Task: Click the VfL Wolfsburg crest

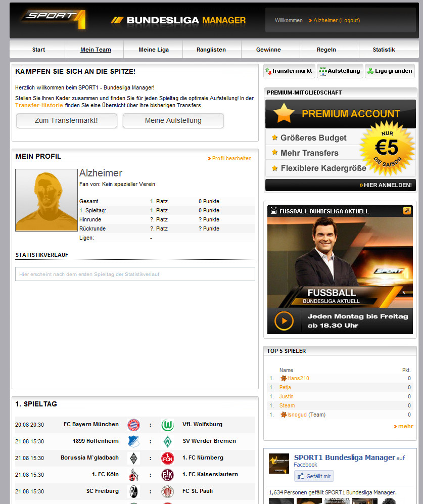Action: [167, 425]
